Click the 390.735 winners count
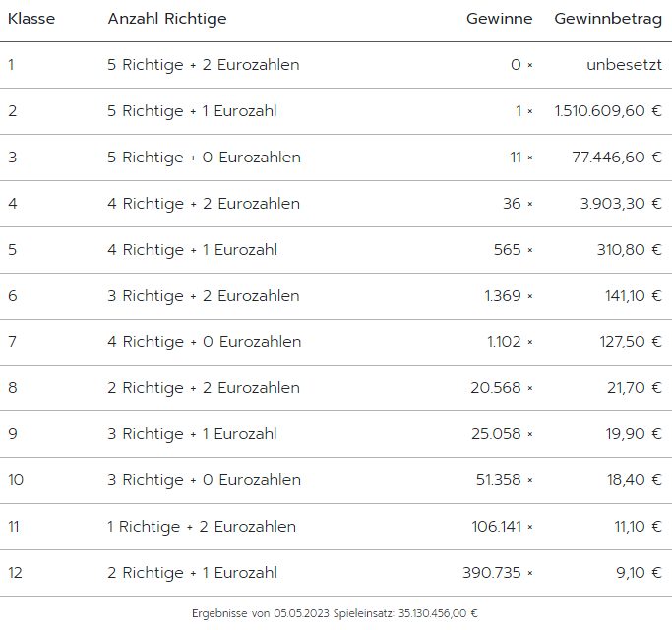The width and height of the screenshot is (672, 630). coord(492,573)
